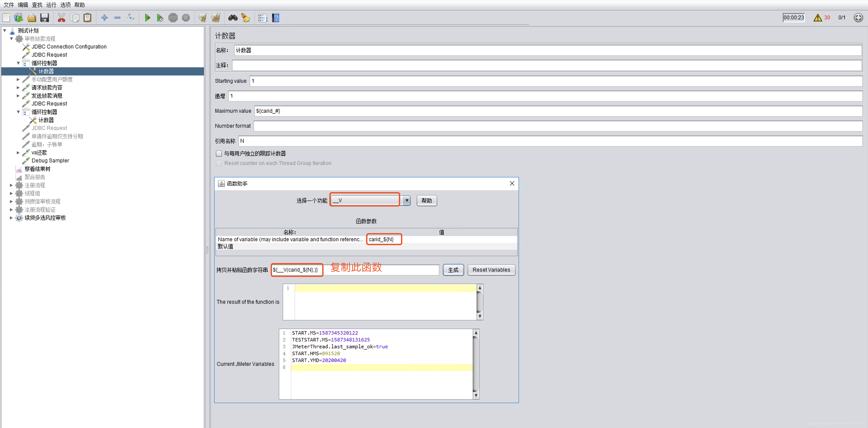The width and height of the screenshot is (868, 428).
Task: Click the Maximum value input field
Action: coord(558,111)
